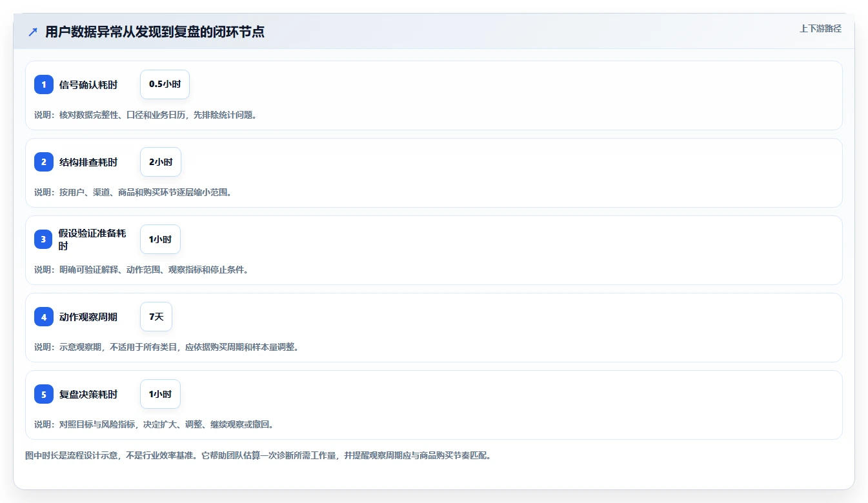Click the arrow icon beside the panel title

tap(33, 32)
